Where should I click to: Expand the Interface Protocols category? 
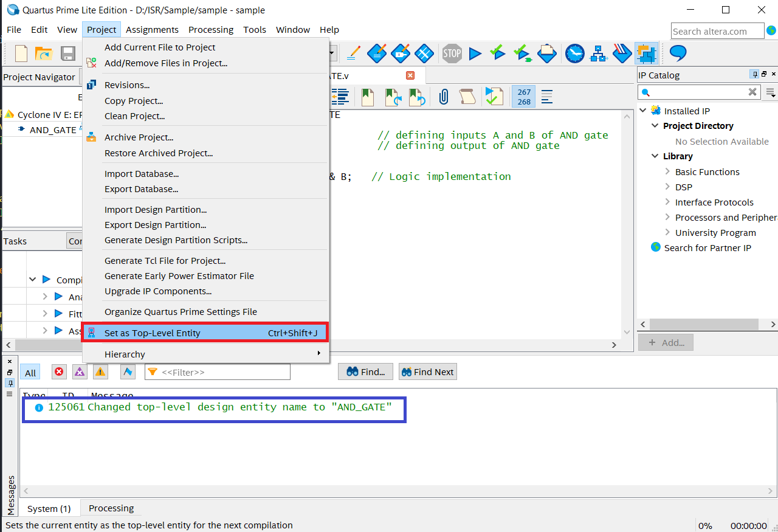click(x=667, y=202)
